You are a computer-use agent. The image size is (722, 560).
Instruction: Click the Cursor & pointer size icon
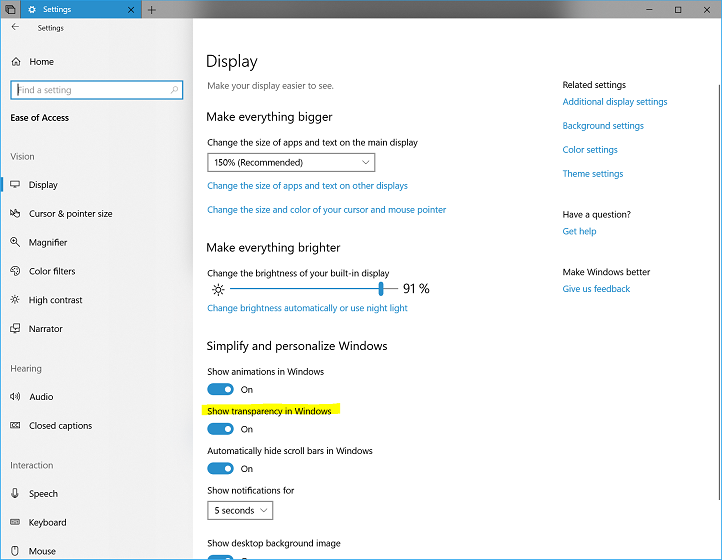pos(15,213)
